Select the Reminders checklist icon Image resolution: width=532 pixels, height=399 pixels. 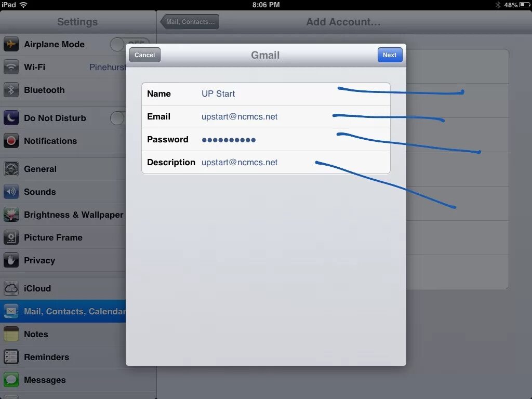point(11,357)
